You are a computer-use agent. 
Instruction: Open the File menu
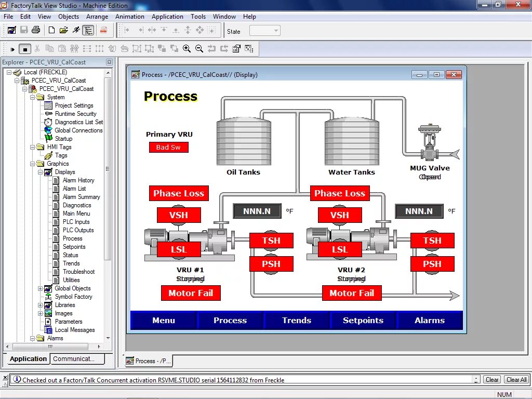pyautogui.click(x=8, y=17)
